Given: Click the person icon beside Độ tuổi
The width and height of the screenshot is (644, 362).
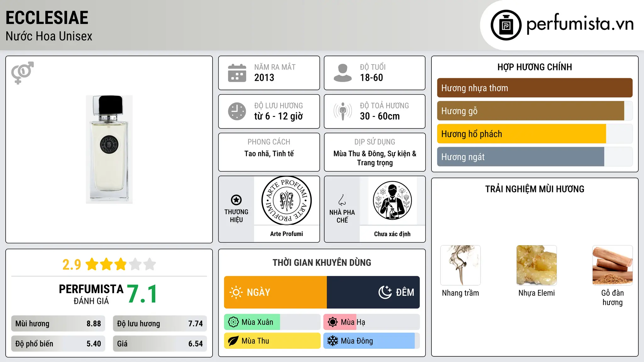Looking at the screenshot, I should click(343, 73).
